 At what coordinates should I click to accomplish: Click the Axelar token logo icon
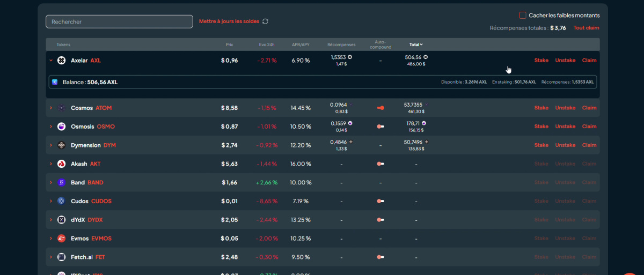tap(61, 61)
